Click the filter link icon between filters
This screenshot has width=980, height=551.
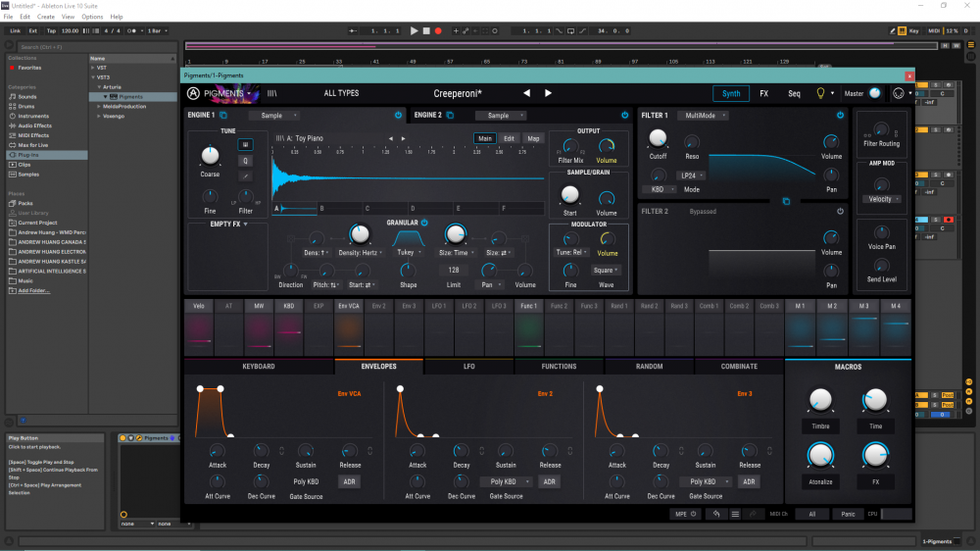[786, 201]
